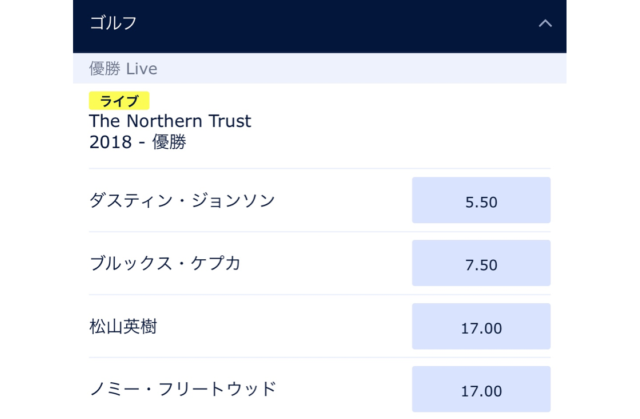
Task: Click the yellow ライブ badge
Action: click(119, 100)
